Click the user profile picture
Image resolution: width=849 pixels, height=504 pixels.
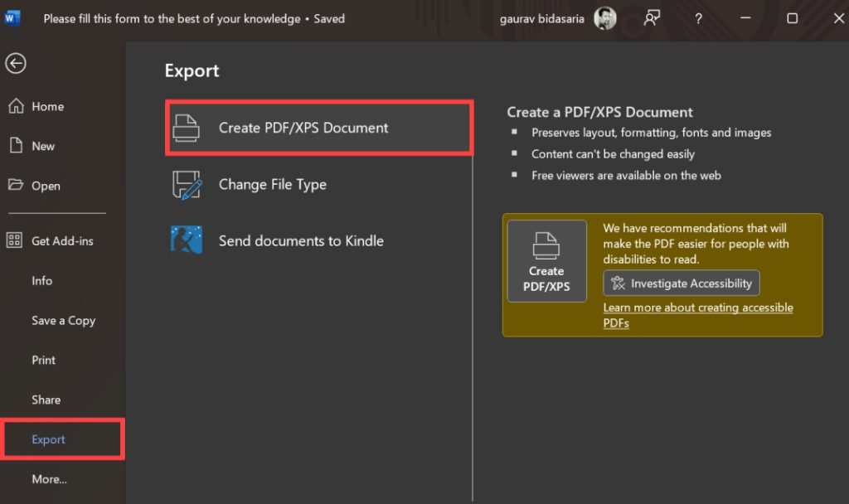pos(604,18)
